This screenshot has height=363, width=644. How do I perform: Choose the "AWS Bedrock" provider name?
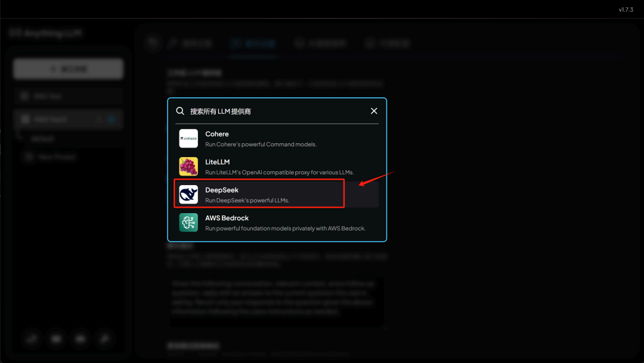coord(227,218)
